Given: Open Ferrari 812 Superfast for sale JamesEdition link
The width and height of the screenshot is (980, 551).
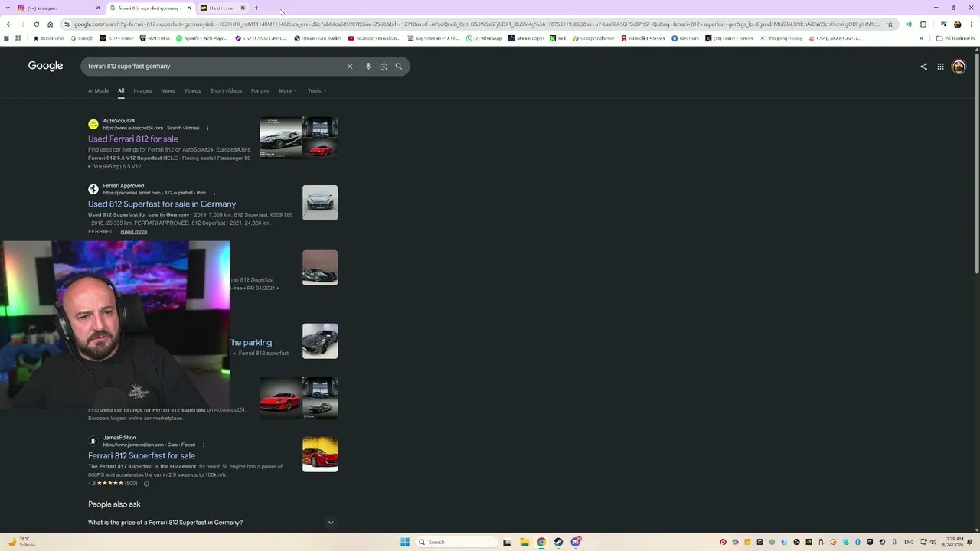Looking at the screenshot, I should tap(142, 456).
